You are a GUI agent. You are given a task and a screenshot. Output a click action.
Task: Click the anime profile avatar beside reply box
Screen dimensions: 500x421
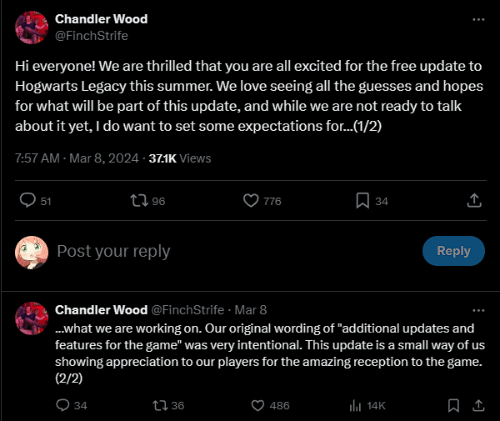(x=32, y=252)
